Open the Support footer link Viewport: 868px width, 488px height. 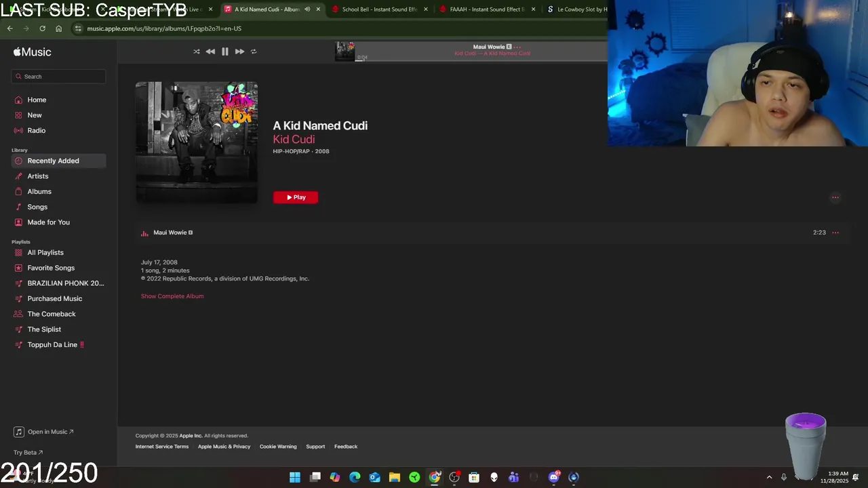tap(315, 447)
